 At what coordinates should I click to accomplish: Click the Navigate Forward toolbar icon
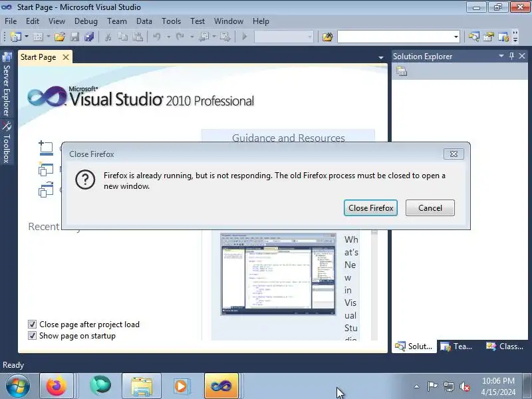coord(225,37)
